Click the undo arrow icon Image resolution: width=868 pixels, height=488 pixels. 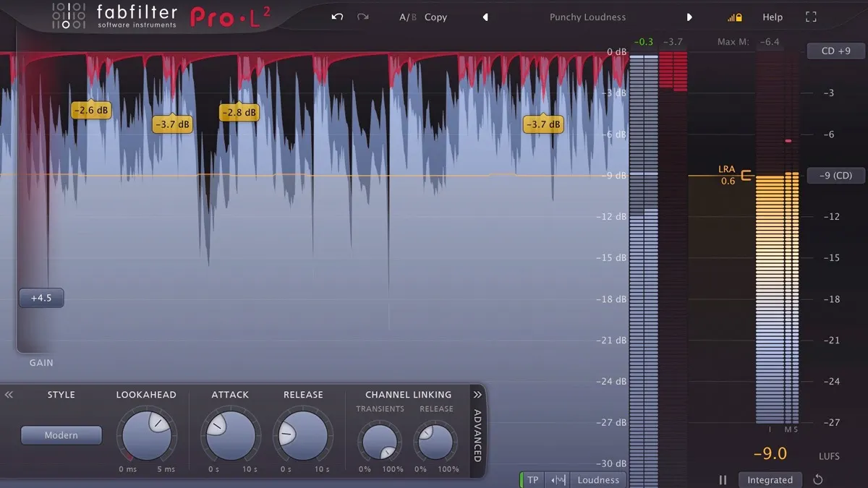337,17
